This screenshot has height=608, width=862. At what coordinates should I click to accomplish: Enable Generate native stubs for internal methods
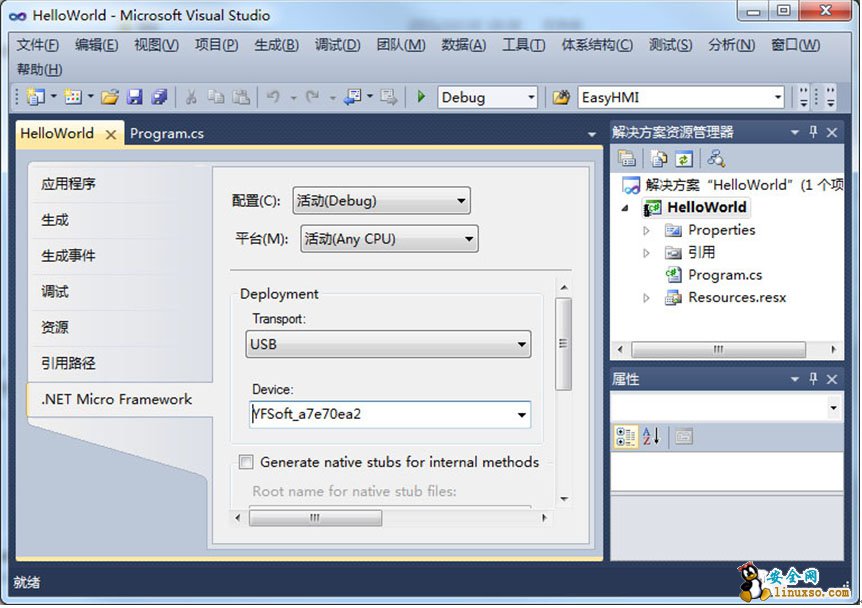coord(246,462)
